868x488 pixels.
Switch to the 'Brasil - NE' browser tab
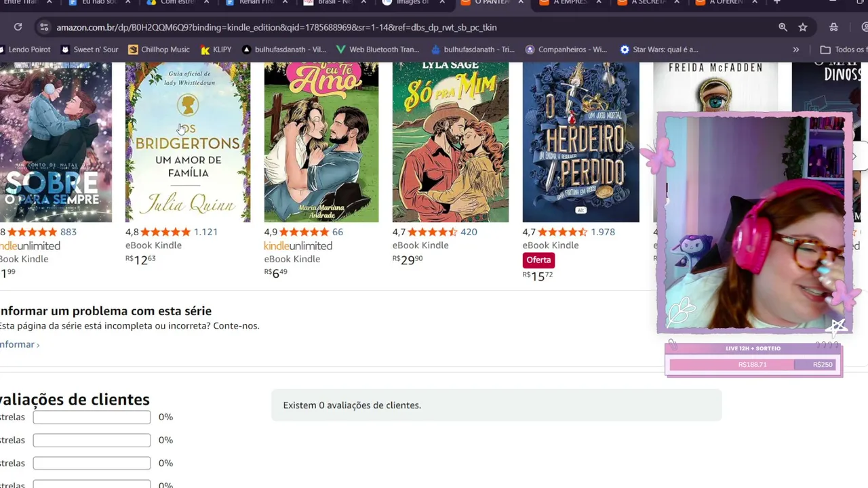tap(336, 3)
